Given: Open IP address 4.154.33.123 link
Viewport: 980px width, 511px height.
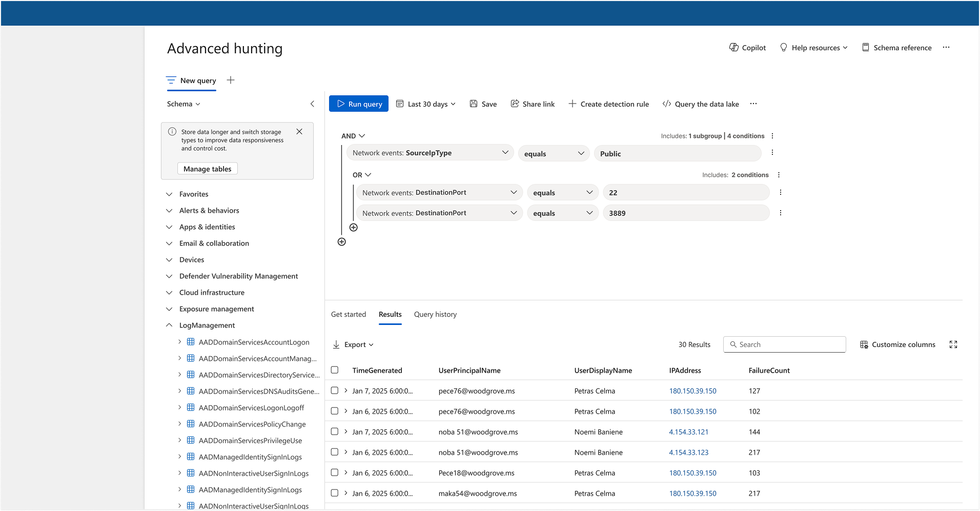Looking at the screenshot, I should (688, 453).
